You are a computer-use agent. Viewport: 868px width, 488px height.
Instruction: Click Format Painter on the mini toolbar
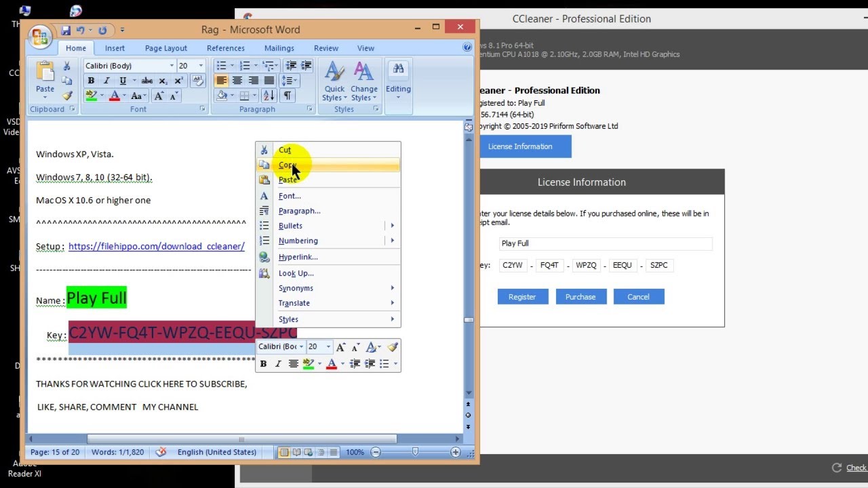pos(393,347)
